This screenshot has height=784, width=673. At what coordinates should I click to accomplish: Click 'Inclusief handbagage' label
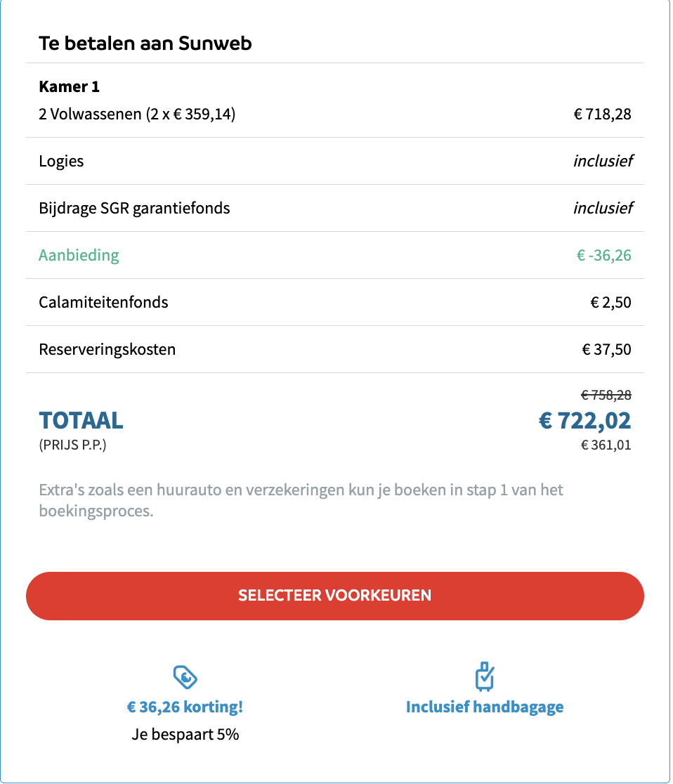click(485, 707)
